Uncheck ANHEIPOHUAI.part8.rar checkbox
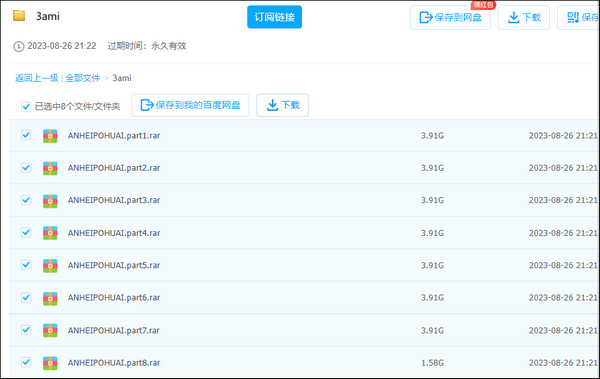The height and width of the screenshot is (379, 600). pos(26,362)
